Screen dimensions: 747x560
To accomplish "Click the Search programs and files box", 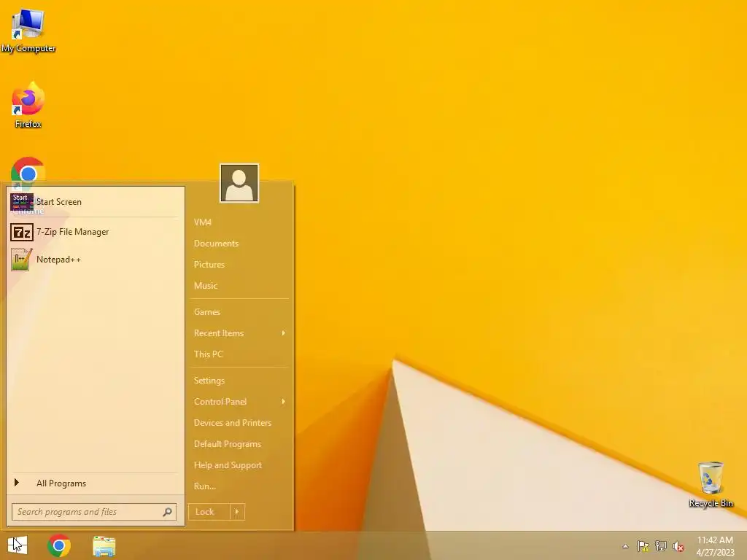I will 94,512.
